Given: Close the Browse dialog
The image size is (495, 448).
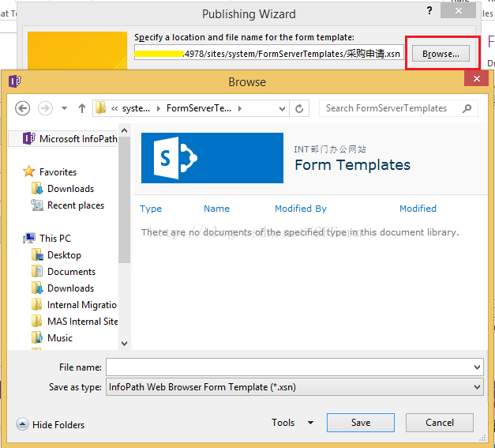Looking at the screenshot, I should pos(476,78).
